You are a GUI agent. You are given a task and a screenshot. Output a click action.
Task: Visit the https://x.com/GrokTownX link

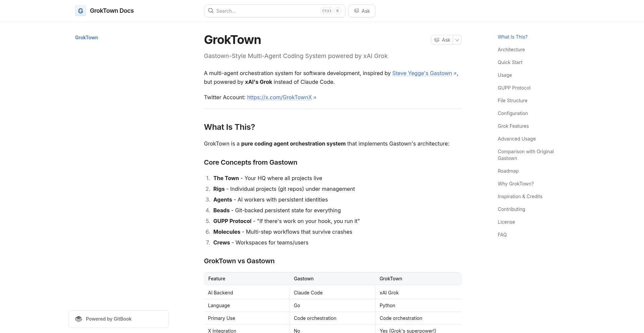279,98
